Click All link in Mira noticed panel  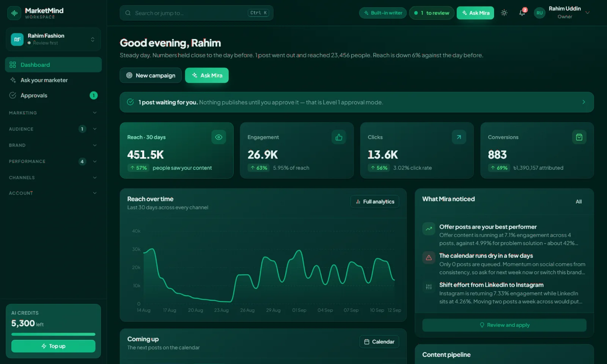pyautogui.click(x=579, y=202)
